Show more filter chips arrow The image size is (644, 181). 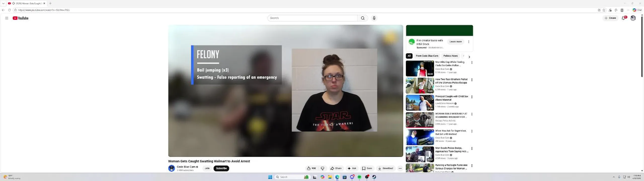[x=469, y=57]
